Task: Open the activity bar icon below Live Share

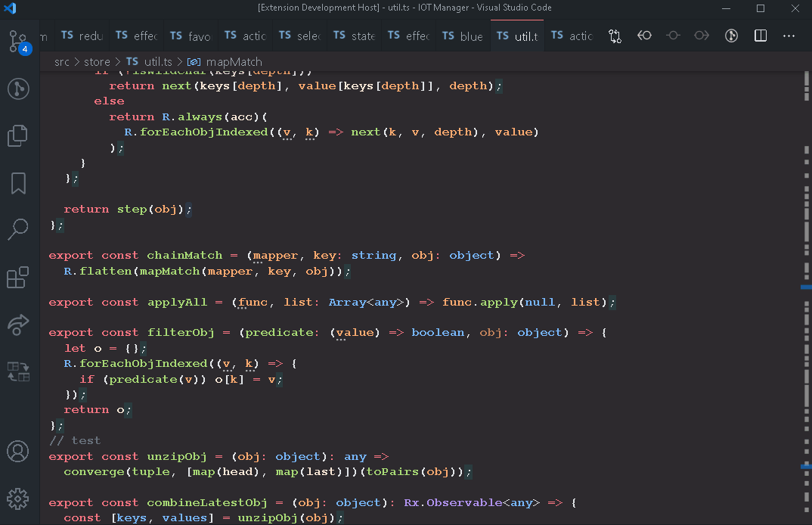Action: [x=18, y=371]
